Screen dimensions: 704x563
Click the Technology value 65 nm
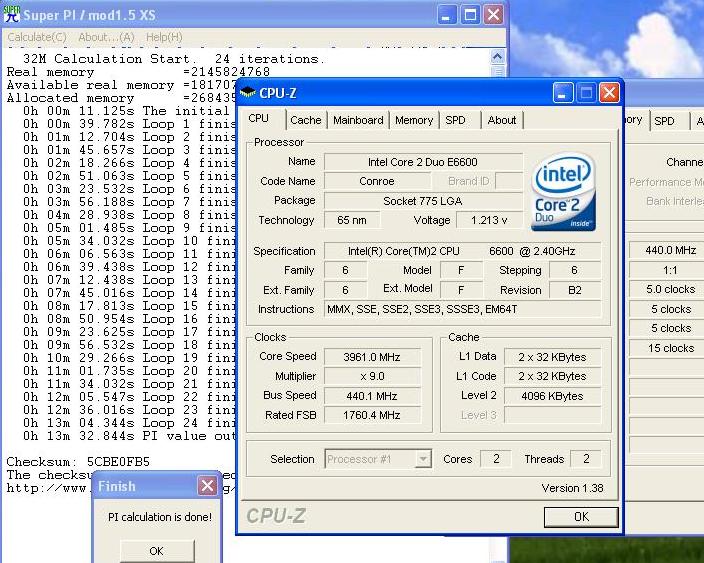click(352, 220)
